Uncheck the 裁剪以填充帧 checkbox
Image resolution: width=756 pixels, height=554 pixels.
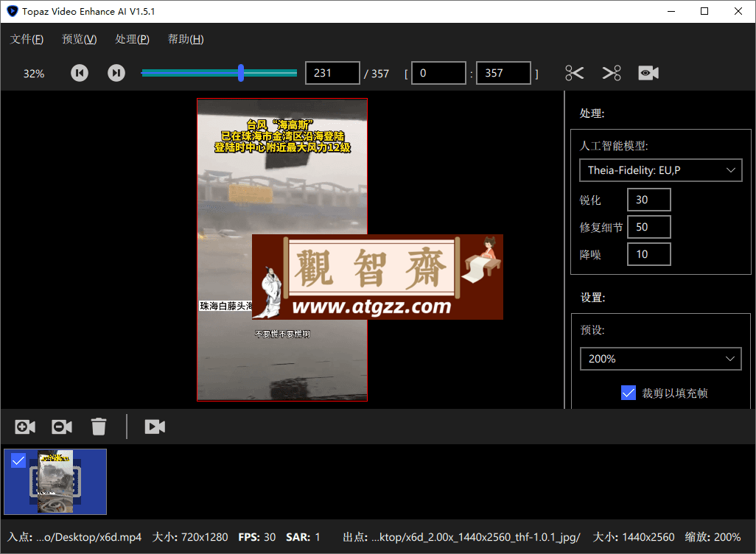(629, 393)
